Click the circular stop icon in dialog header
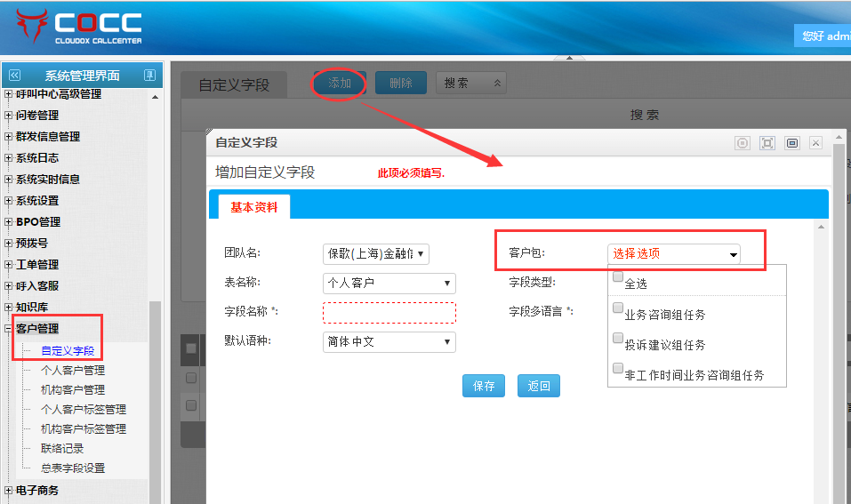851x504 pixels. coord(743,143)
